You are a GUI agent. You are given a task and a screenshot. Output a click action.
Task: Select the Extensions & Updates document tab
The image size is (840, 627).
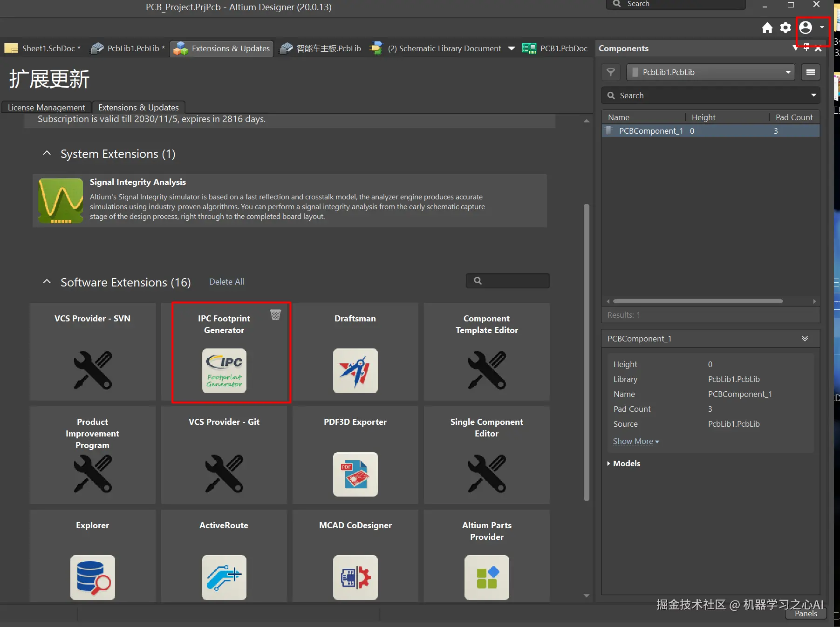pos(222,48)
